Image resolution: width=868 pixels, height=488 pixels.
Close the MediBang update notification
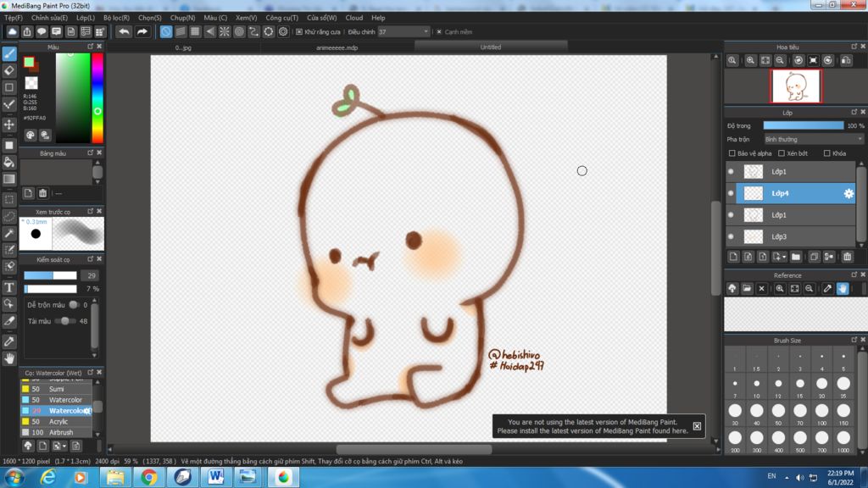point(697,426)
